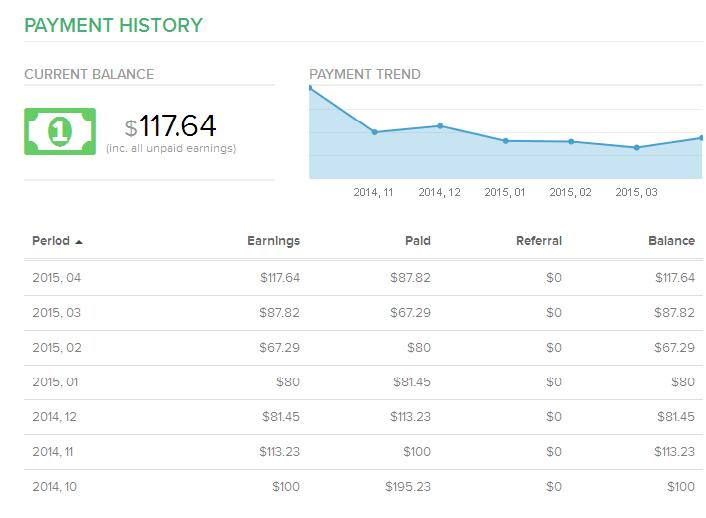Select the 2014, 11 point on trend chart
Screen dimensions: 706x518
[x=375, y=132]
